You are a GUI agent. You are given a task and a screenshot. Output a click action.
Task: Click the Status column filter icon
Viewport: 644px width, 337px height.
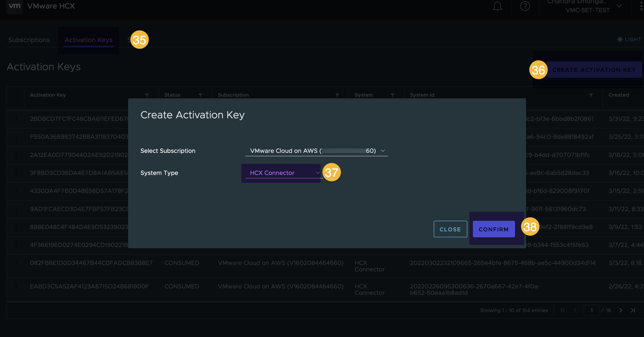point(200,94)
